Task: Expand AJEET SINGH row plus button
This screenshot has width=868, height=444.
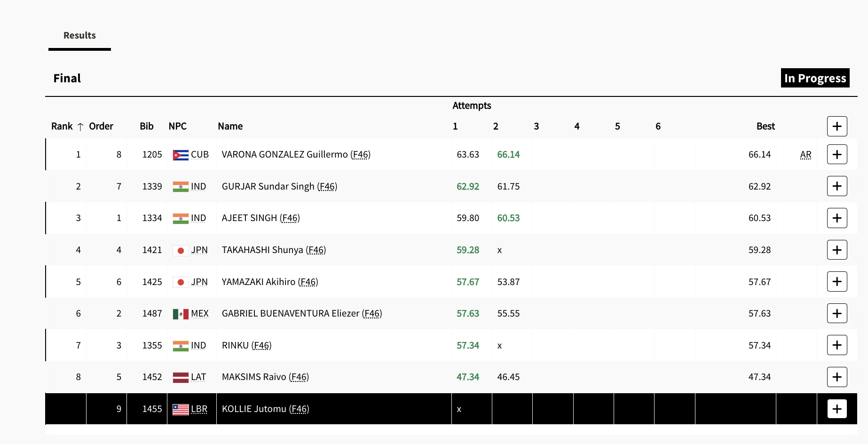Action: pos(836,218)
